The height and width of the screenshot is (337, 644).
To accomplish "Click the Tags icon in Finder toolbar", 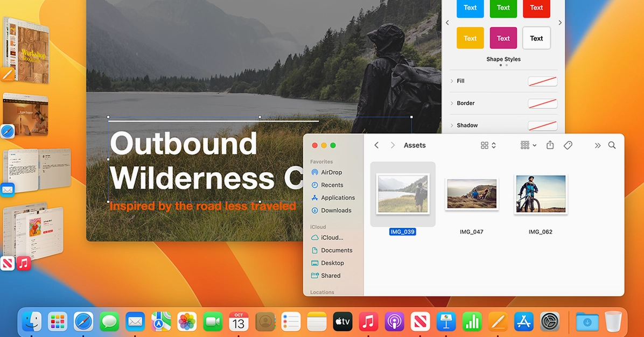I will pos(568,145).
